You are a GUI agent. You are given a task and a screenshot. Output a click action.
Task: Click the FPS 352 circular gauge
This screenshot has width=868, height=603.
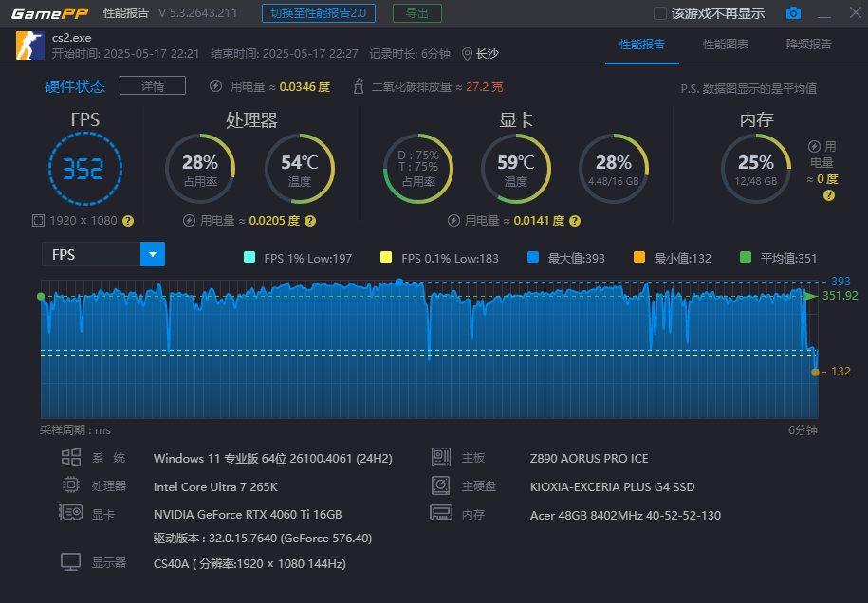click(84, 169)
